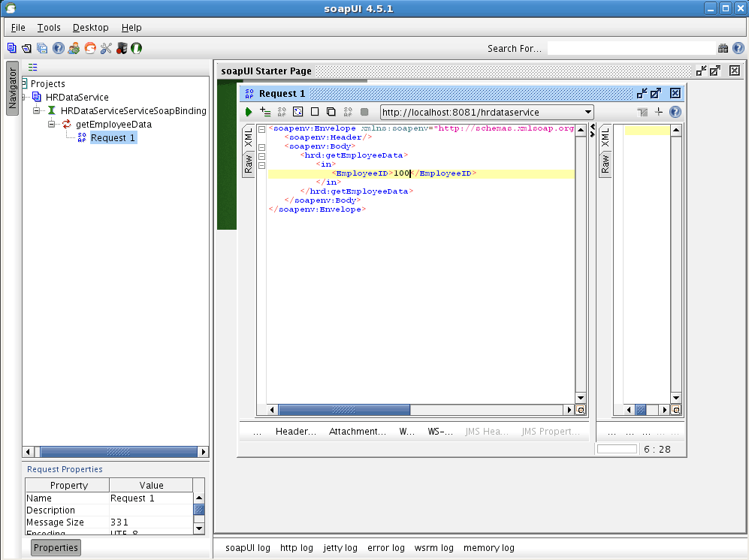Viewport: 749px width, 560px height.
Task: Click into the Search For input field
Action: point(631,48)
